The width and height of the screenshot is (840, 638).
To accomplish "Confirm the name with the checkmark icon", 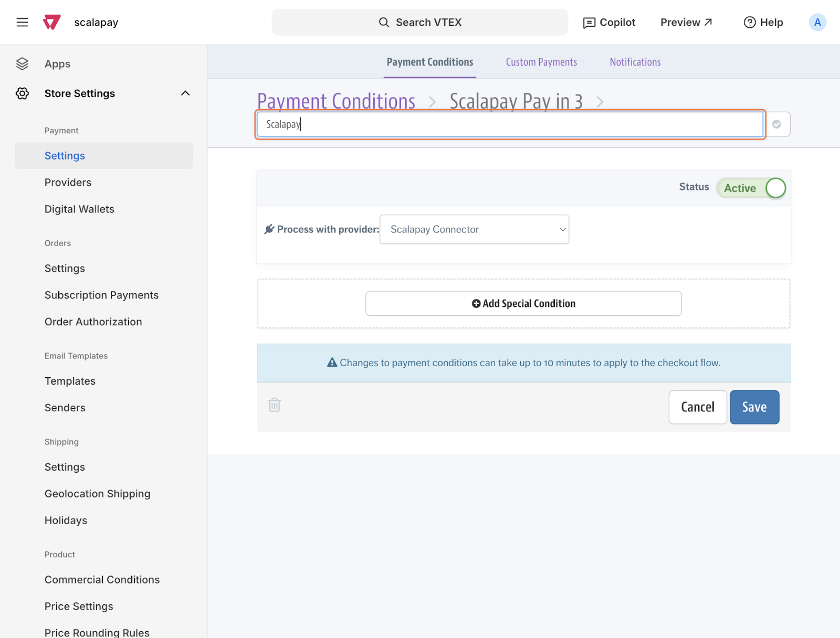I will 777,124.
